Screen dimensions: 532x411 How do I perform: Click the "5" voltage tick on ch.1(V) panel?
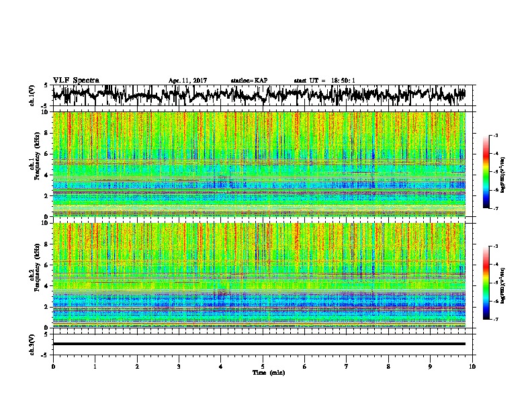coord(46,86)
